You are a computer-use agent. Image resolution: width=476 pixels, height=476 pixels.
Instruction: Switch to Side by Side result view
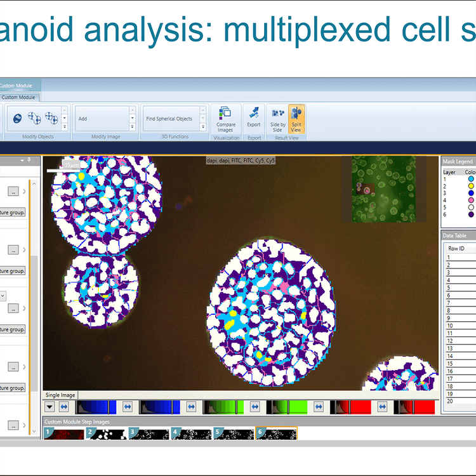pyautogui.click(x=278, y=119)
